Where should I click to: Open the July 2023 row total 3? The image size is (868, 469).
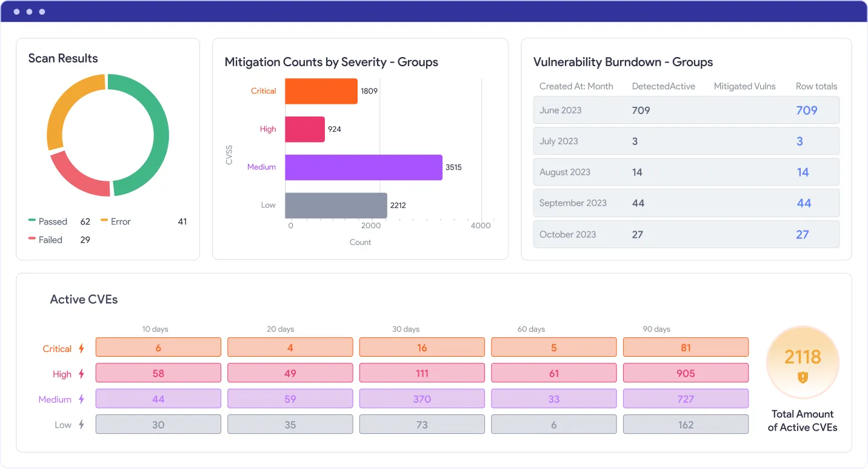pyautogui.click(x=800, y=141)
